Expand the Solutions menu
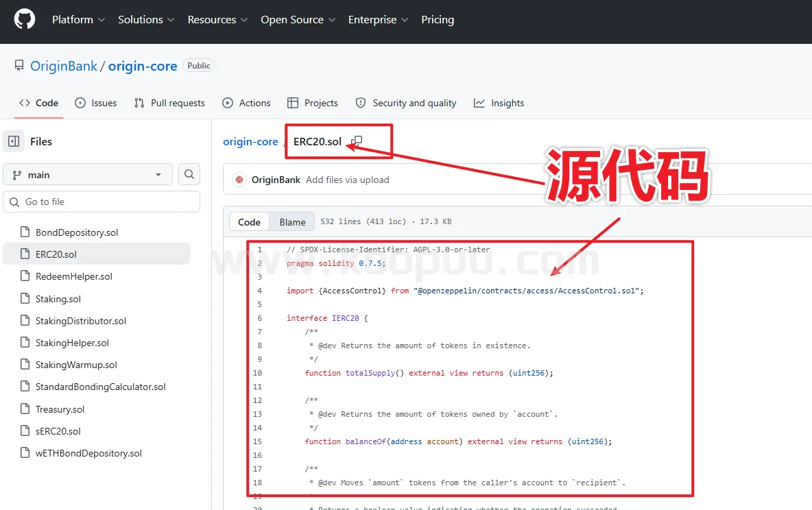 point(146,20)
